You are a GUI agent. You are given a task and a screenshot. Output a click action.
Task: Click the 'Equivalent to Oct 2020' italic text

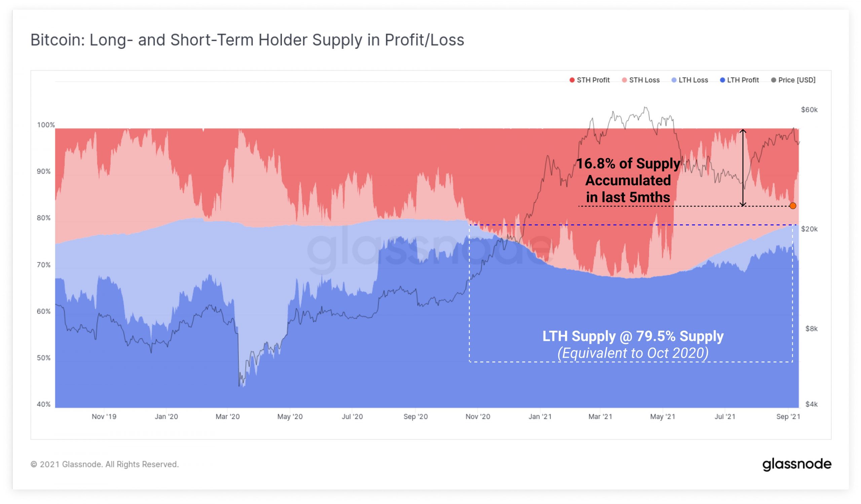[x=633, y=353]
